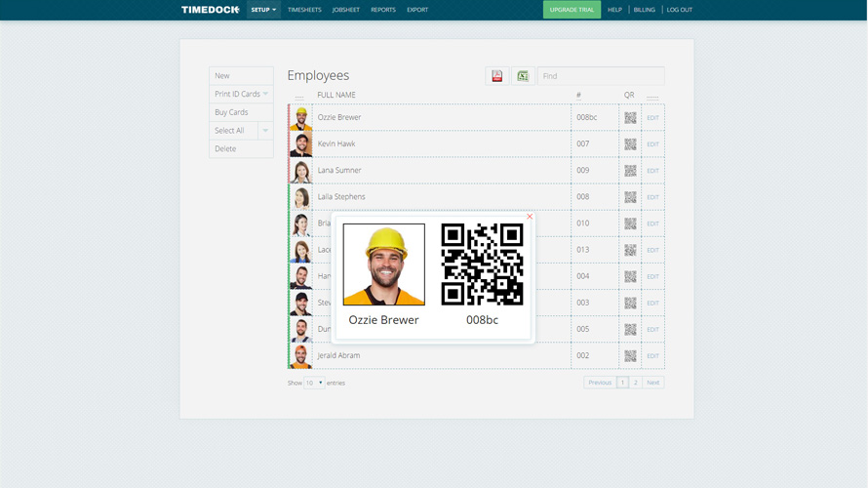The width and height of the screenshot is (868, 488).
Task: Click into the Find search field
Action: (x=601, y=76)
